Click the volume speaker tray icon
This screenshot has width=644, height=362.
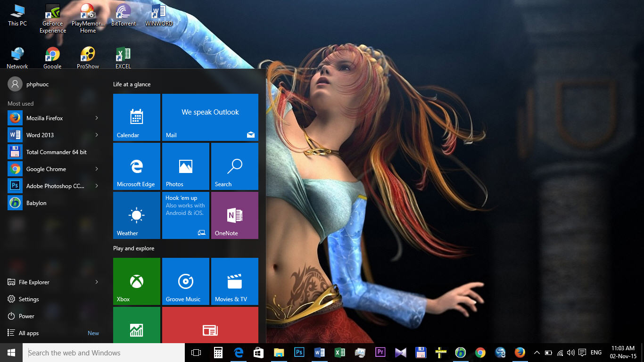(x=571, y=353)
